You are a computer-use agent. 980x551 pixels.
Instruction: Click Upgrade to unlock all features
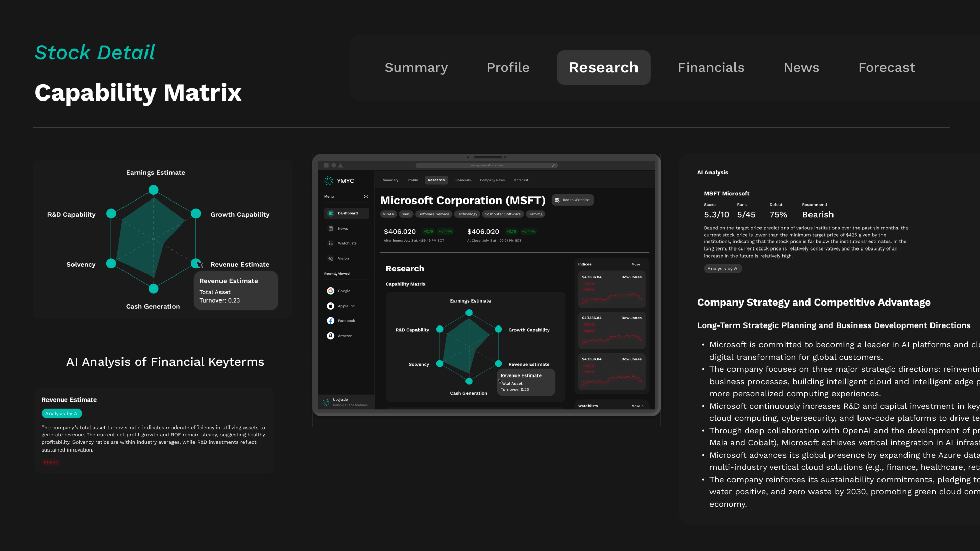[x=346, y=402]
